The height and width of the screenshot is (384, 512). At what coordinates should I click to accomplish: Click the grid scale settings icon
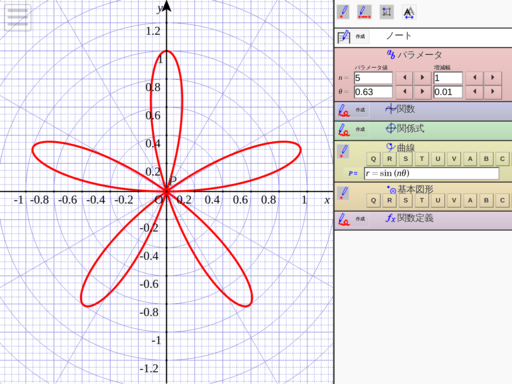387,12
